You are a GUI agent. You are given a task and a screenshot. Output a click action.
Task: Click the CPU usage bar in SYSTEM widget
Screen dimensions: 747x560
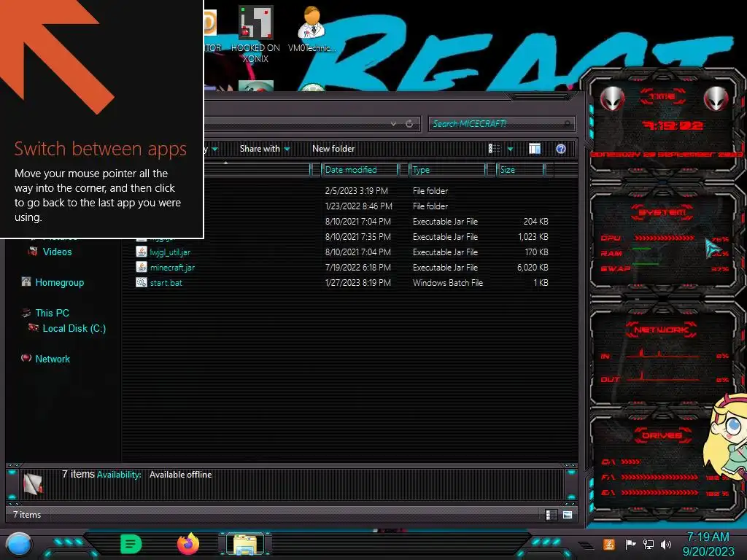coord(664,238)
